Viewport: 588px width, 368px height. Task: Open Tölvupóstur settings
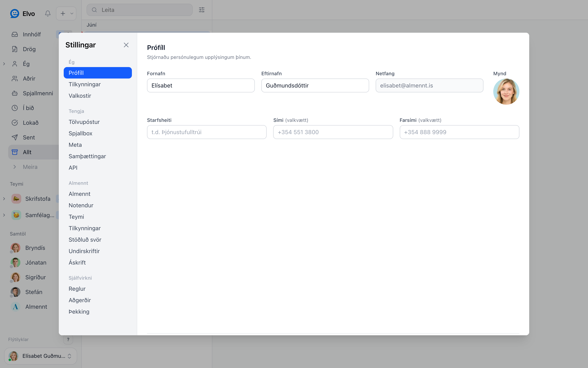coord(98,122)
